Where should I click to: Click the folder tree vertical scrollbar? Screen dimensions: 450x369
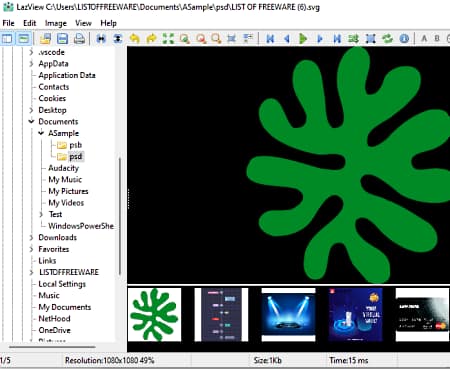119,216
